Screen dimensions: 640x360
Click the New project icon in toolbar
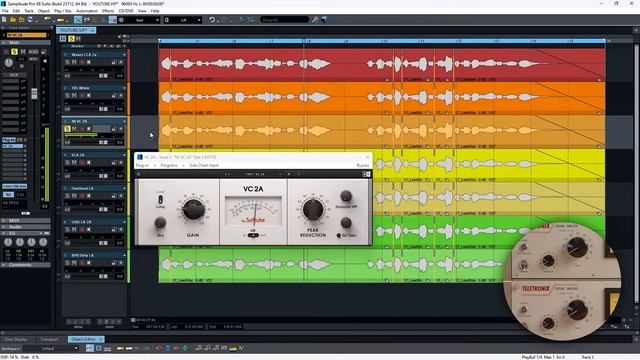4,20
